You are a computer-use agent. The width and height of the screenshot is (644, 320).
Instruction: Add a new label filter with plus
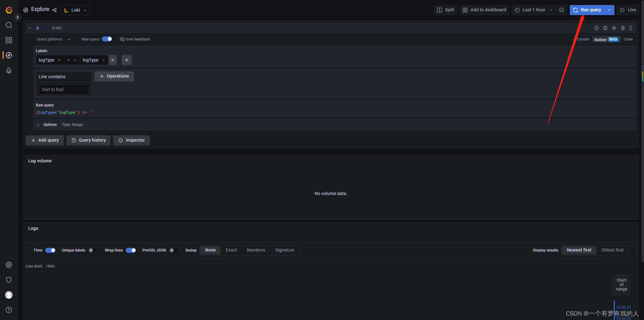point(127,60)
